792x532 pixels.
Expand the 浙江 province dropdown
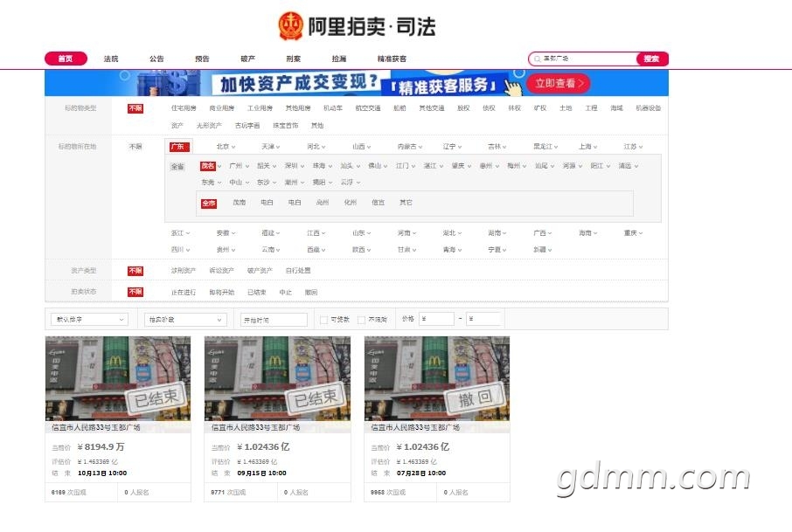(x=180, y=232)
